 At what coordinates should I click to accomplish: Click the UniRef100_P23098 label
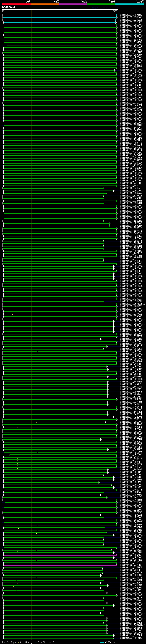pyautogui.click(x=131, y=165)
